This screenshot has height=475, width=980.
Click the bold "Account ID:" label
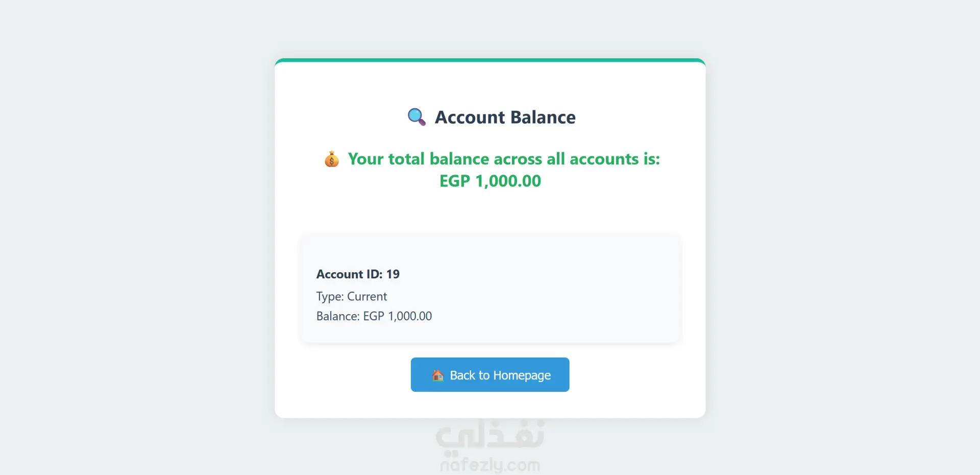click(349, 274)
